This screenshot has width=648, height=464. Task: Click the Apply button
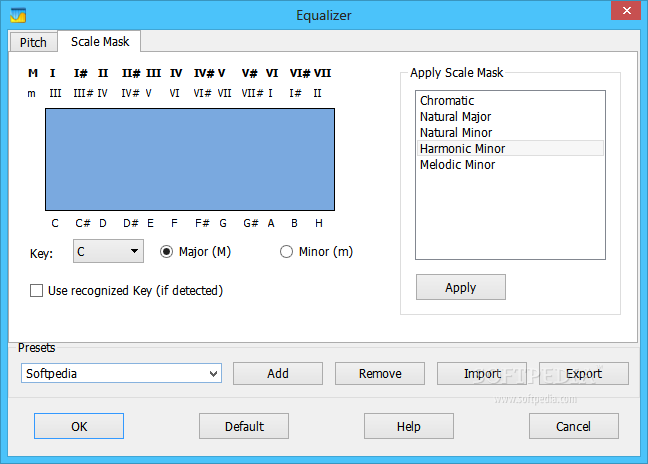tap(460, 287)
